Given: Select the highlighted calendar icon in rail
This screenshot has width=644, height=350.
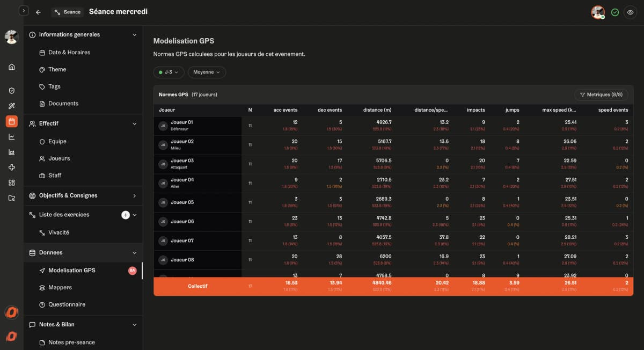Looking at the screenshot, I should [x=12, y=121].
